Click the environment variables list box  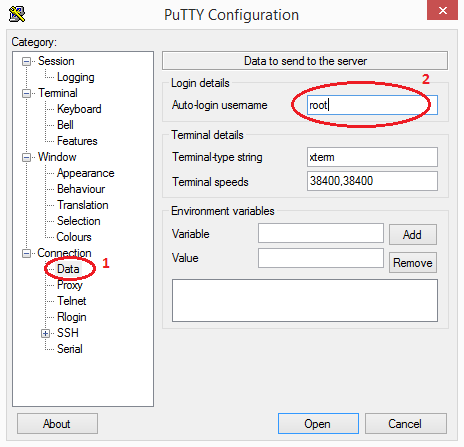coord(305,301)
